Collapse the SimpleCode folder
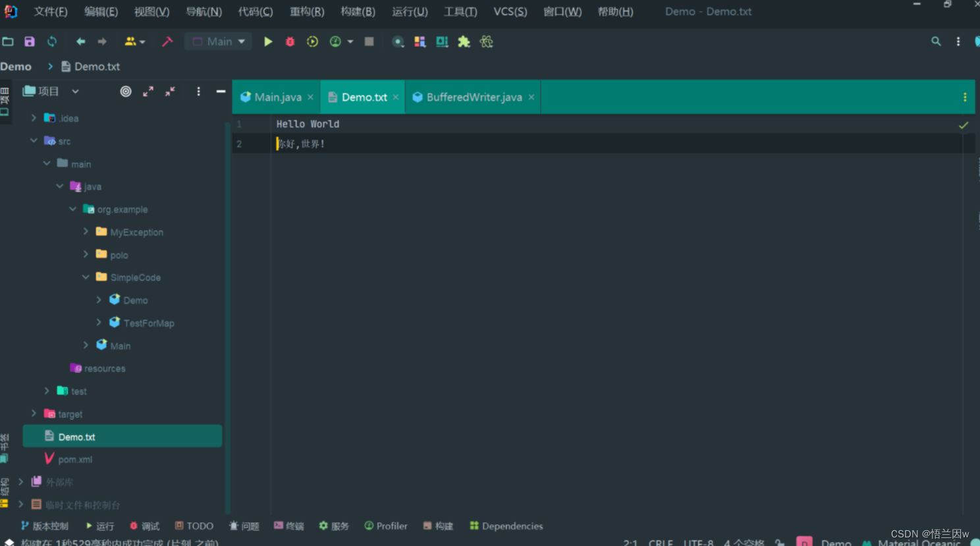 click(x=86, y=277)
